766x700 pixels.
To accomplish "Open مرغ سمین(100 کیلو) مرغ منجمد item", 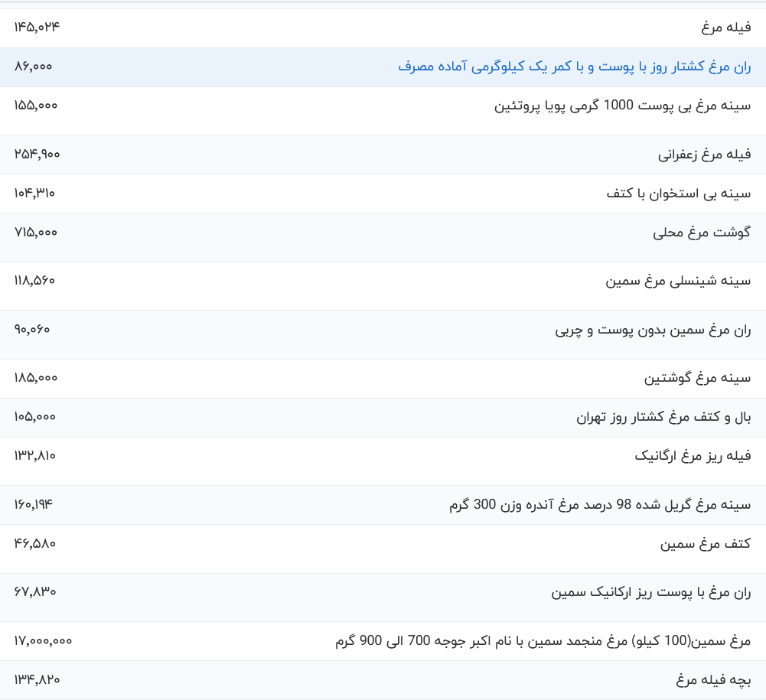I will point(543,641).
